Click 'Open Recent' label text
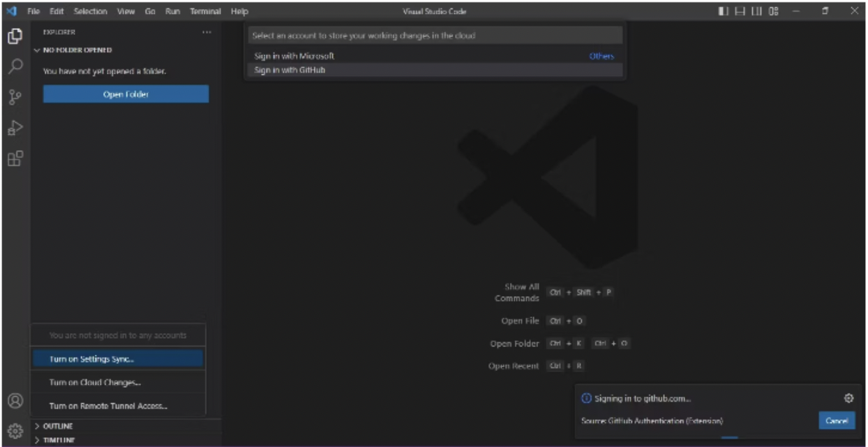868x447 pixels. 514,366
